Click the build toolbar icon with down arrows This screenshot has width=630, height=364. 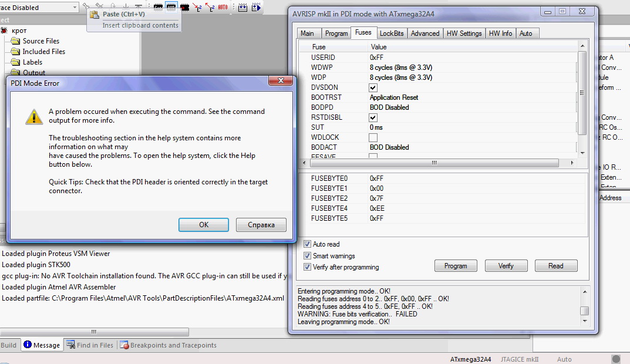point(242,7)
